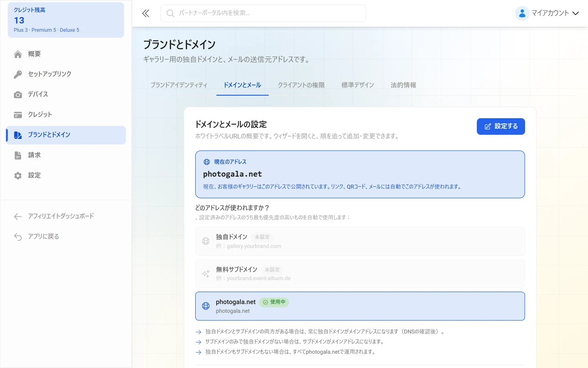Click the brand icon for ブランドとドメイン

[x=18, y=135]
